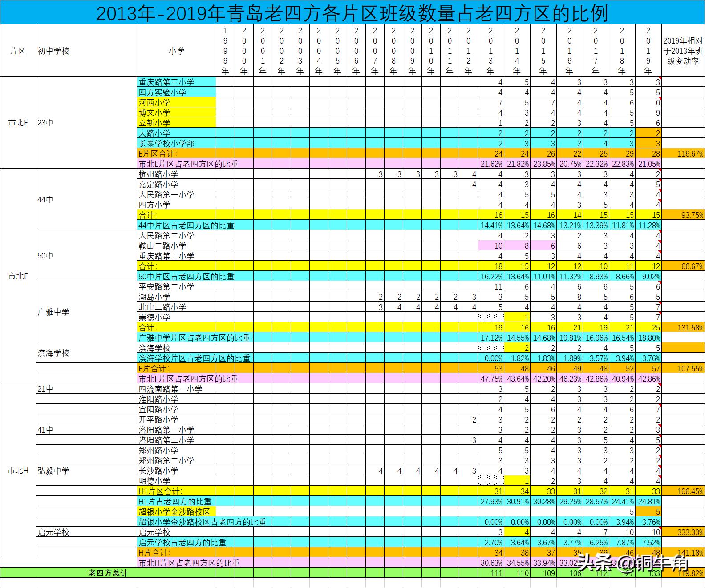
Task: Select the "50中" middle school cell
Action: point(86,255)
